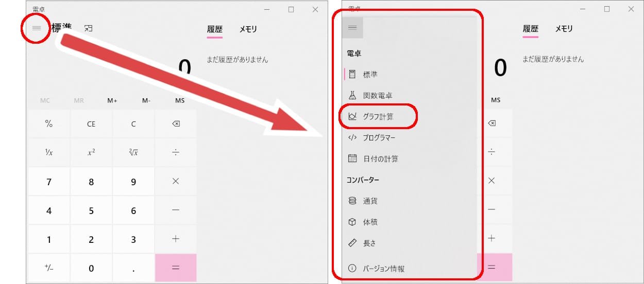644x284 pixels.
Task: Open the hamburger navigation menu in left calculator
Action: click(x=37, y=28)
